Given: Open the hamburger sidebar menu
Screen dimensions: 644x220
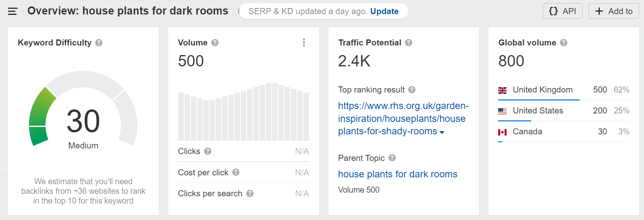Looking at the screenshot, I should [12, 11].
